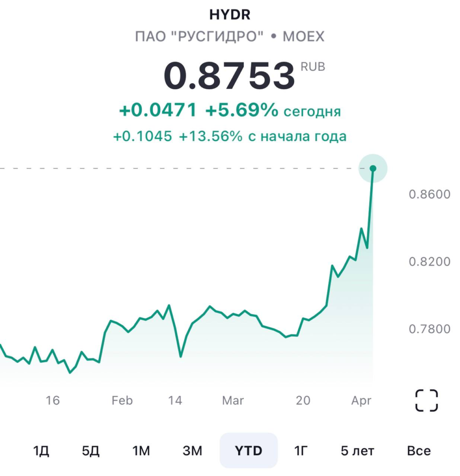Tap the HYDR ticker title
The width and height of the screenshot is (460, 476).
tap(230, 15)
